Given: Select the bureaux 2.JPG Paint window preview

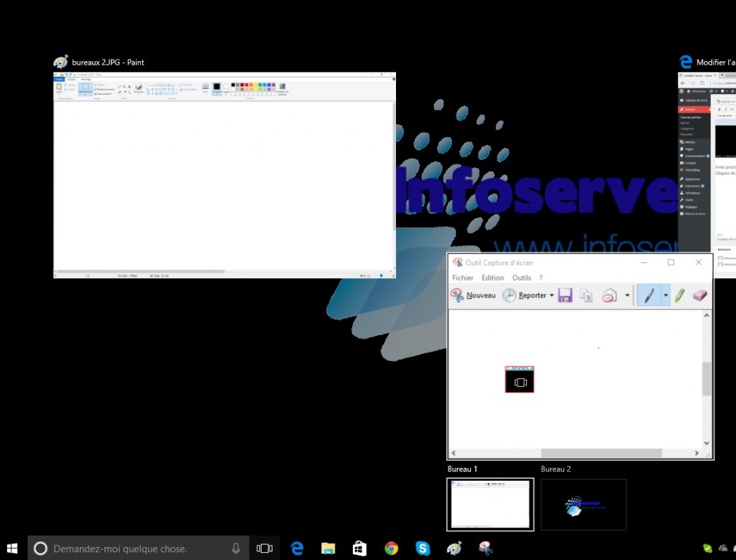Looking at the screenshot, I should [224, 175].
